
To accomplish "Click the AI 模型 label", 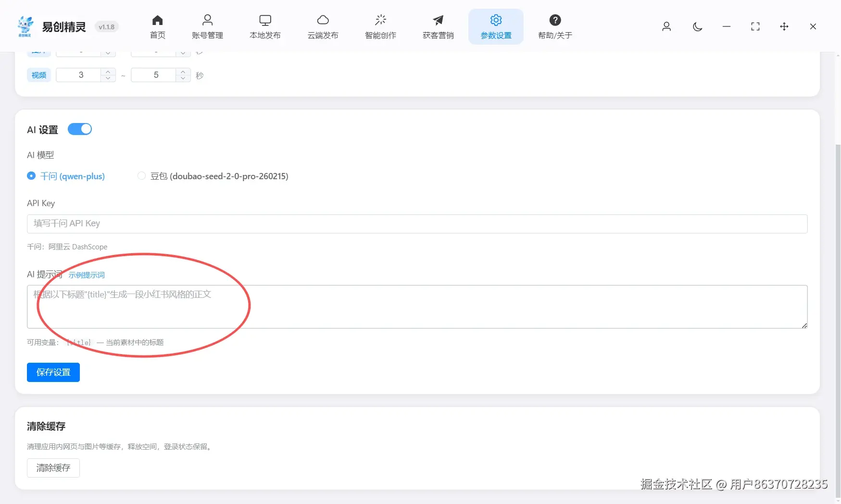I will coord(40,155).
